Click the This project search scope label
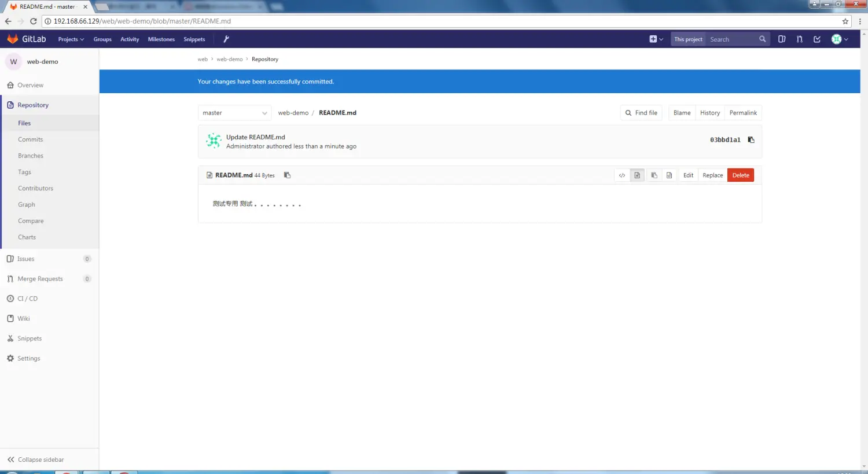Screen dimensions: 868x474 [x=688, y=39]
